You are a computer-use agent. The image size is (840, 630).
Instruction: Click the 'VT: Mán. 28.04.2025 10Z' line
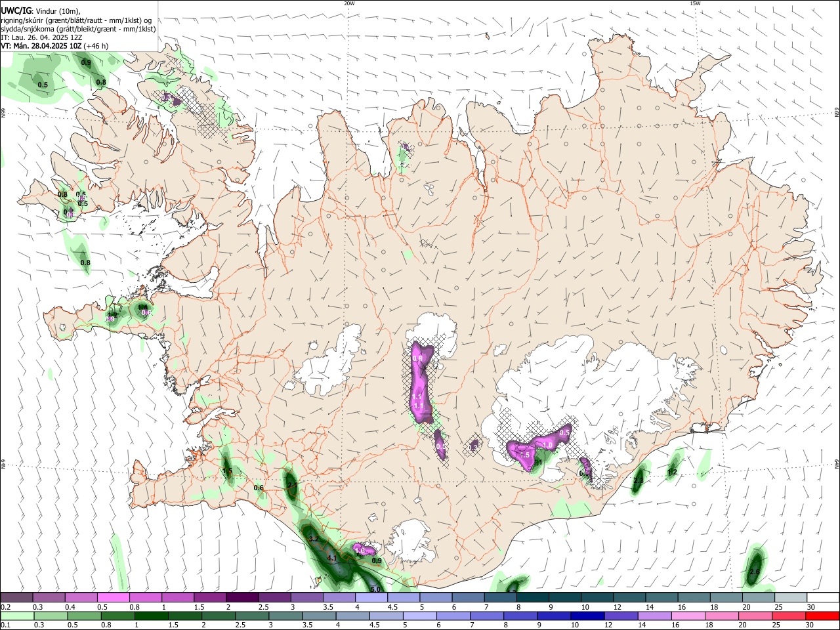[41, 46]
